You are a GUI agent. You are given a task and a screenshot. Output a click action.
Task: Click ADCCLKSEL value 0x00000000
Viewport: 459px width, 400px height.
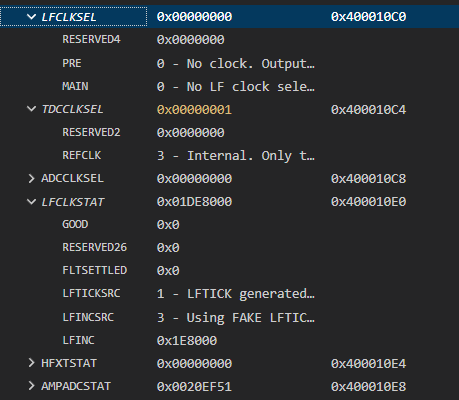(194, 179)
